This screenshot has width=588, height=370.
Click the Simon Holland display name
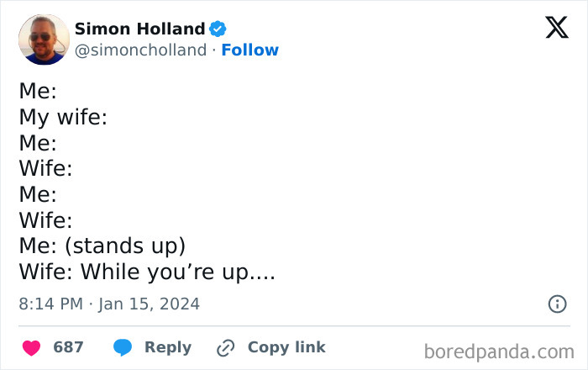(x=140, y=29)
